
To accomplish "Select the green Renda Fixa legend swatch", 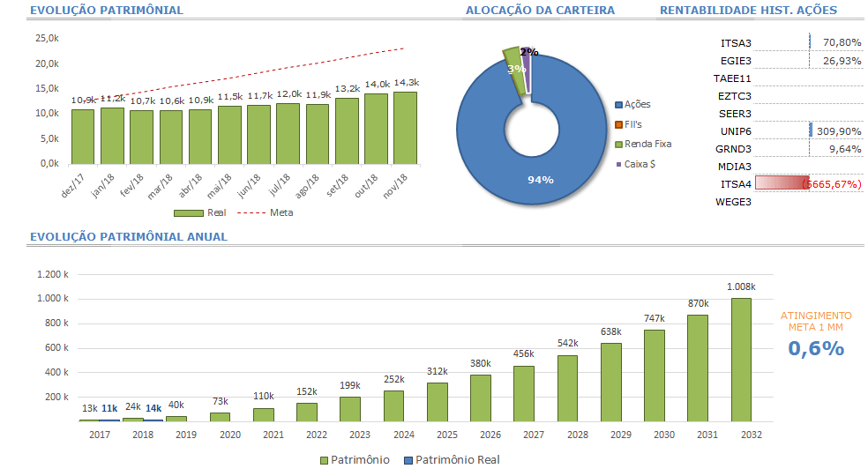I will [x=618, y=144].
